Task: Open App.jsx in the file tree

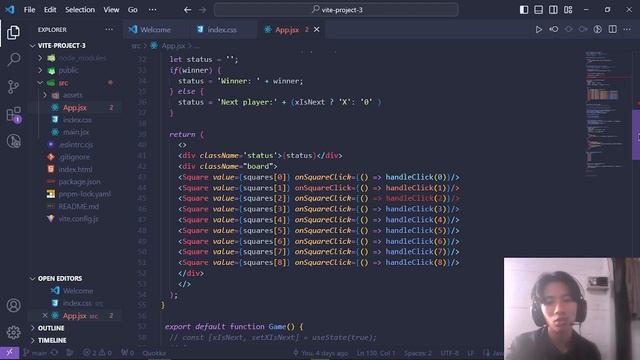Action: click(75, 108)
